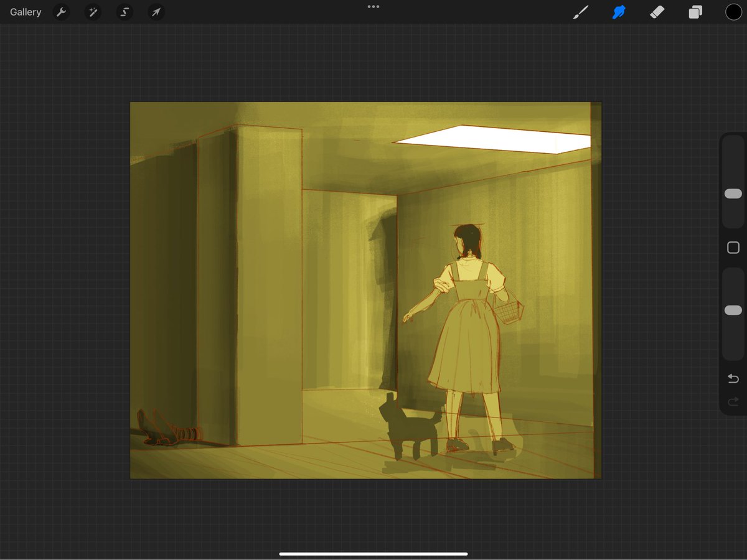Click the brush size slider handle
Screen dimensions: 747x560
click(x=733, y=194)
